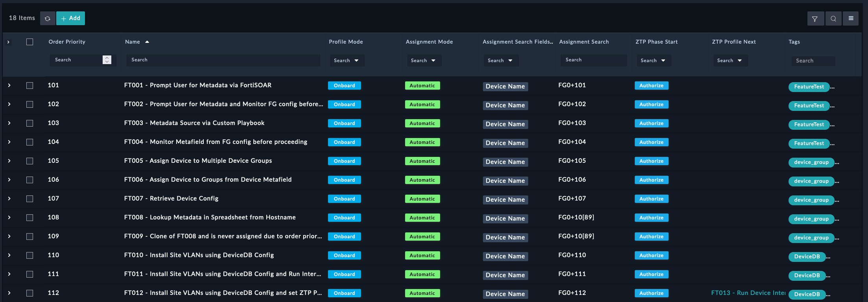Refresh the items list
Screen dimensions: 868x302
(x=48, y=18)
